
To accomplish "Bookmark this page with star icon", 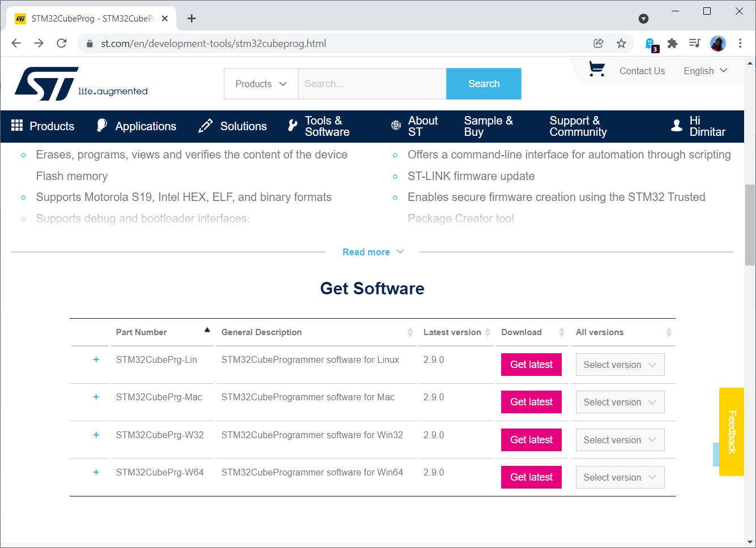I will (x=621, y=43).
